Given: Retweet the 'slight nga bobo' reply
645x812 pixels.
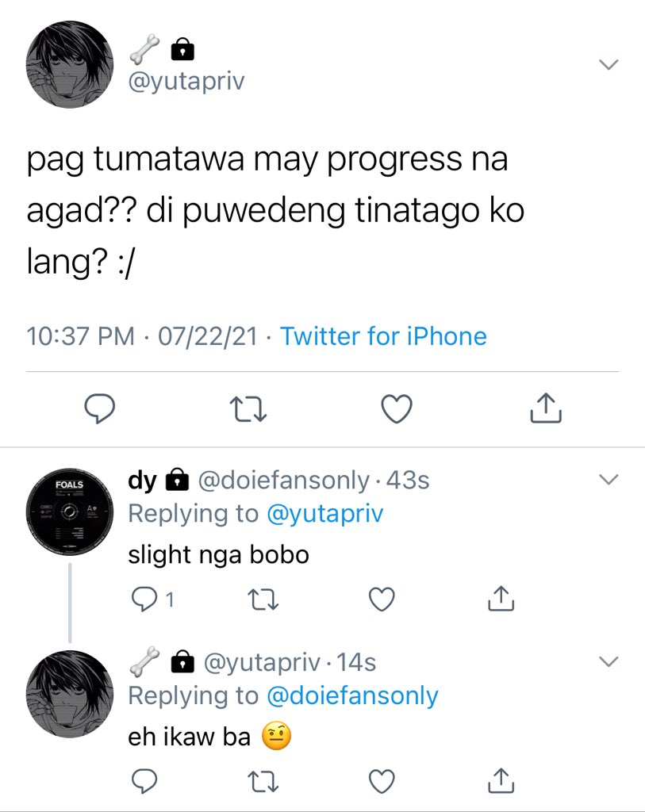Looking at the screenshot, I should 263,599.
